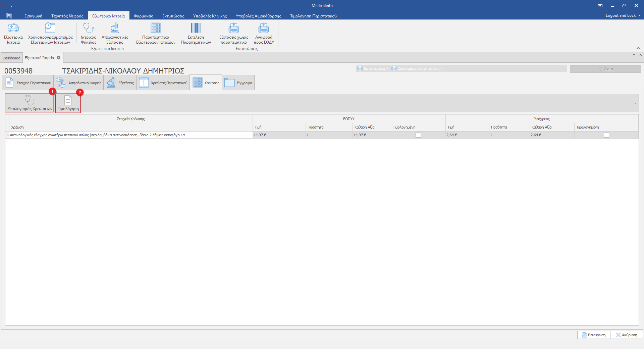The width and height of the screenshot is (644, 349).
Task: Open Χρονοπρογραμματισμός Εξωτερικών Ιατρείων scheduler
Action: point(50,34)
